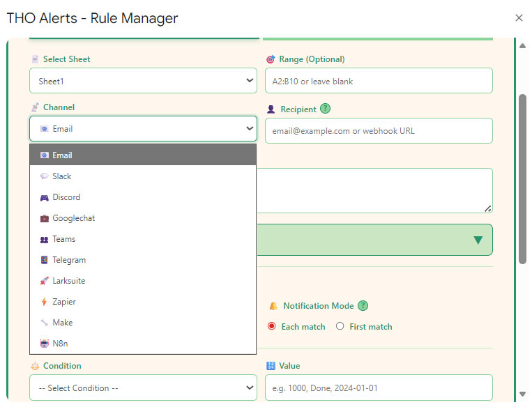Select First match notification mode
Viewport: 532px width, 414px height.
pyautogui.click(x=340, y=326)
